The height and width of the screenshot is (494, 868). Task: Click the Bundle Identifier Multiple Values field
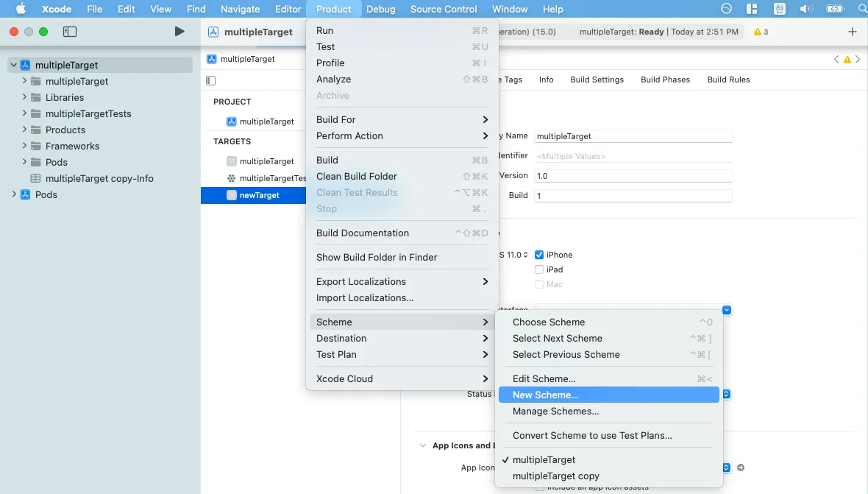coord(633,156)
